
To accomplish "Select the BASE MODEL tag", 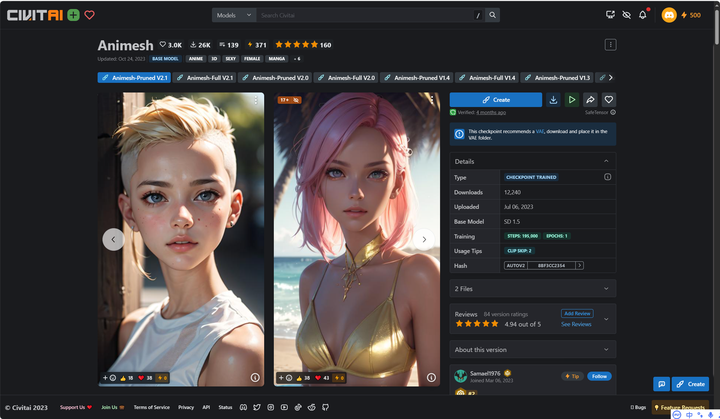I will [165, 59].
